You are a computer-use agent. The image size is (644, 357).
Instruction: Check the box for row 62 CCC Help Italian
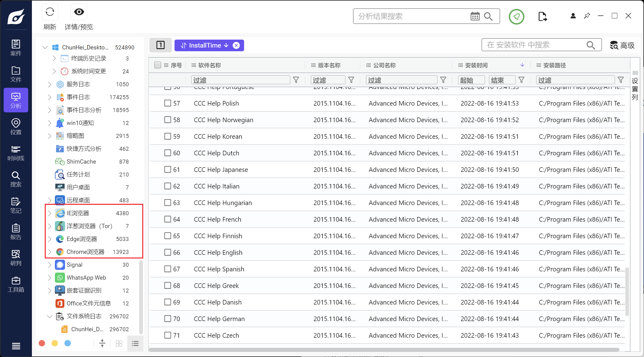coord(167,186)
